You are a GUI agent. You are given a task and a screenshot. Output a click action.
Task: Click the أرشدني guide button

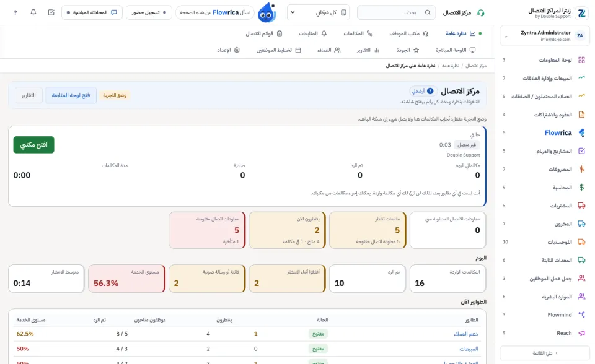coord(423,91)
